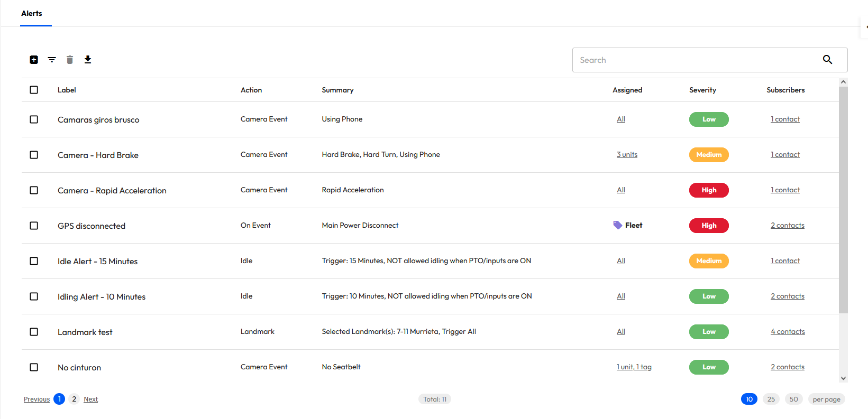Click the trash delete icon
The height and width of the screenshot is (419, 868).
[70, 60]
